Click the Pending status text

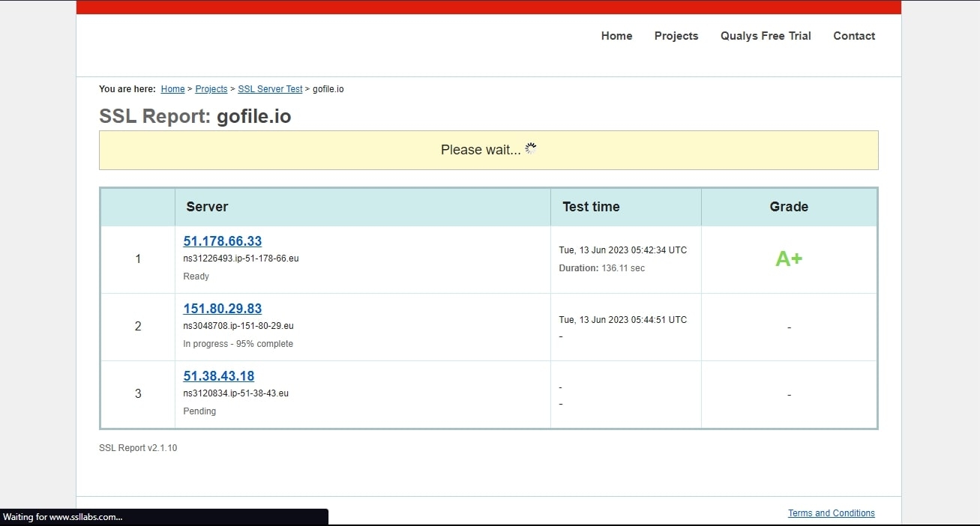point(199,411)
